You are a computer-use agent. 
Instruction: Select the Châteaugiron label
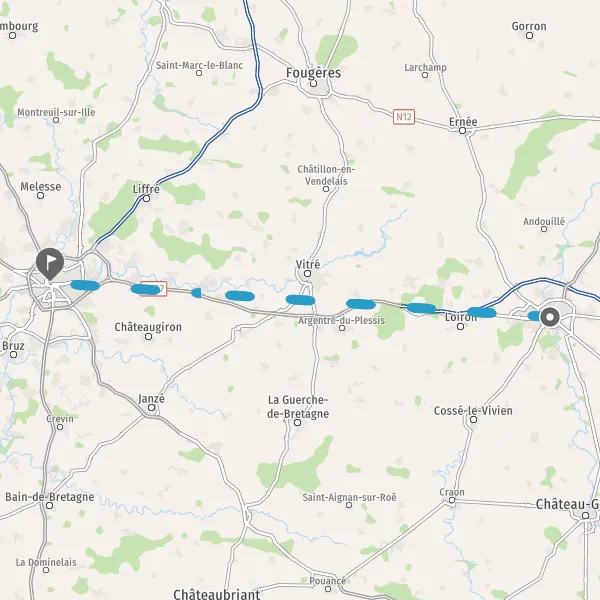click(148, 327)
